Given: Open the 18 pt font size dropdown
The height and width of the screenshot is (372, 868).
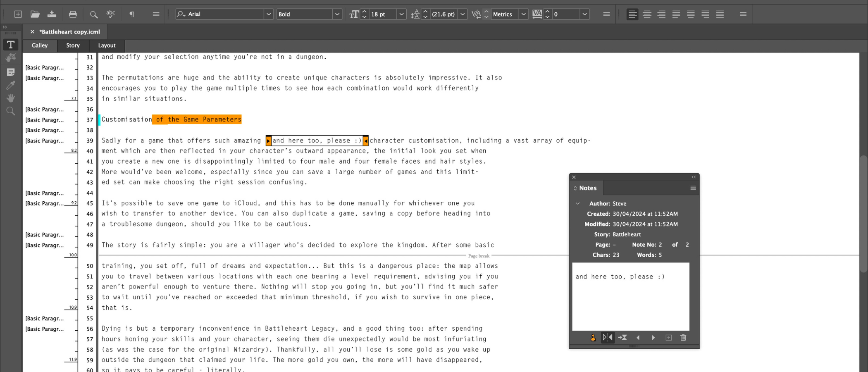Looking at the screenshot, I should coord(401,14).
